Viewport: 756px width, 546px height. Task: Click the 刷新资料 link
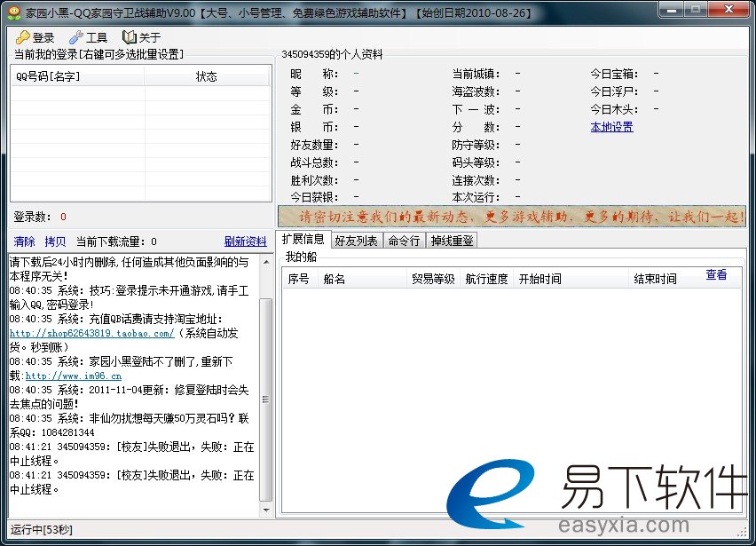pos(246,241)
